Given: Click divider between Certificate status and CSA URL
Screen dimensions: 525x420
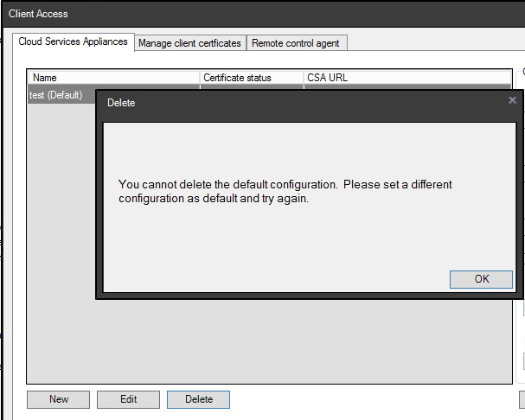Looking at the screenshot, I should coord(304,78).
